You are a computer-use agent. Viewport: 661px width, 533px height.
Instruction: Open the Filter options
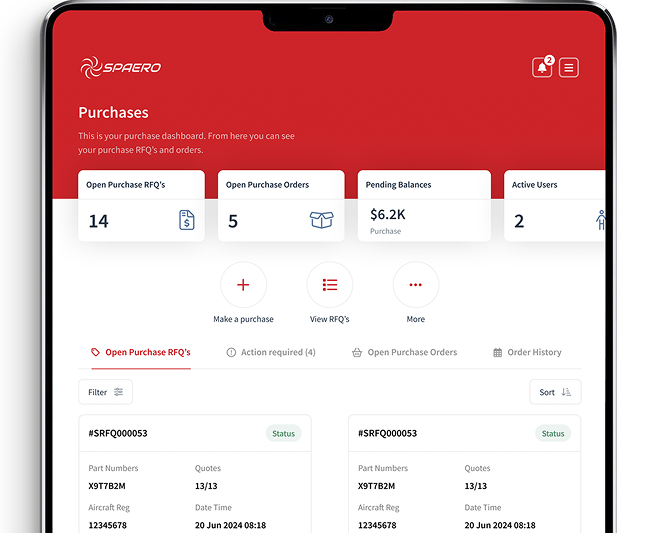point(105,392)
